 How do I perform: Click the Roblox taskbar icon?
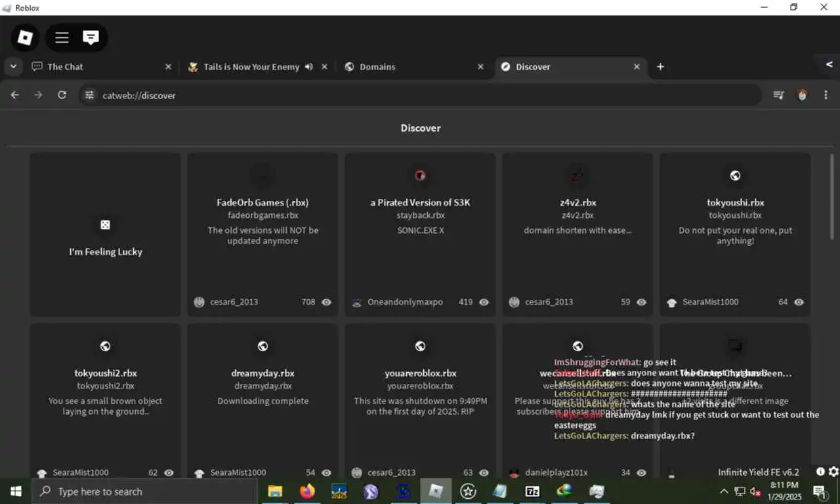click(x=436, y=491)
